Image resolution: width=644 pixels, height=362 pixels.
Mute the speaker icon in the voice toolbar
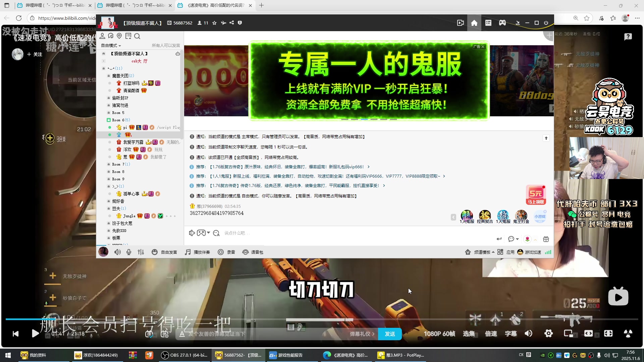[117, 252]
